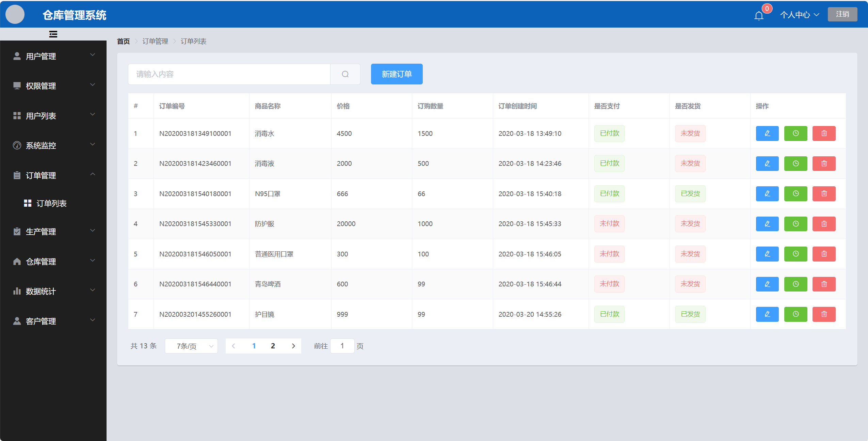This screenshot has width=868, height=441.
Task: Click the notification bell icon
Action: 759,15
